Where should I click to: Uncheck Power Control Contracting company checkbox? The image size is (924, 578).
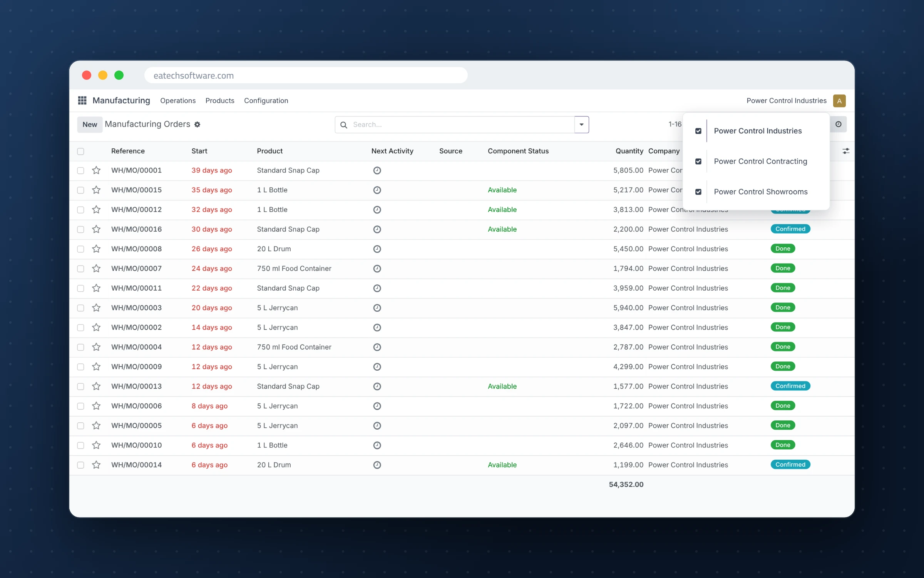point(698,161)
